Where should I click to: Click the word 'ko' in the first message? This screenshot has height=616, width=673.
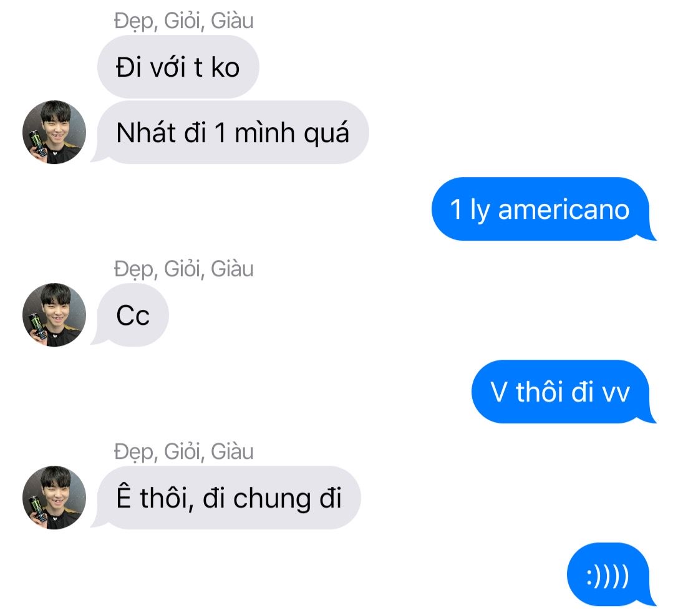[x=225, y=67]
